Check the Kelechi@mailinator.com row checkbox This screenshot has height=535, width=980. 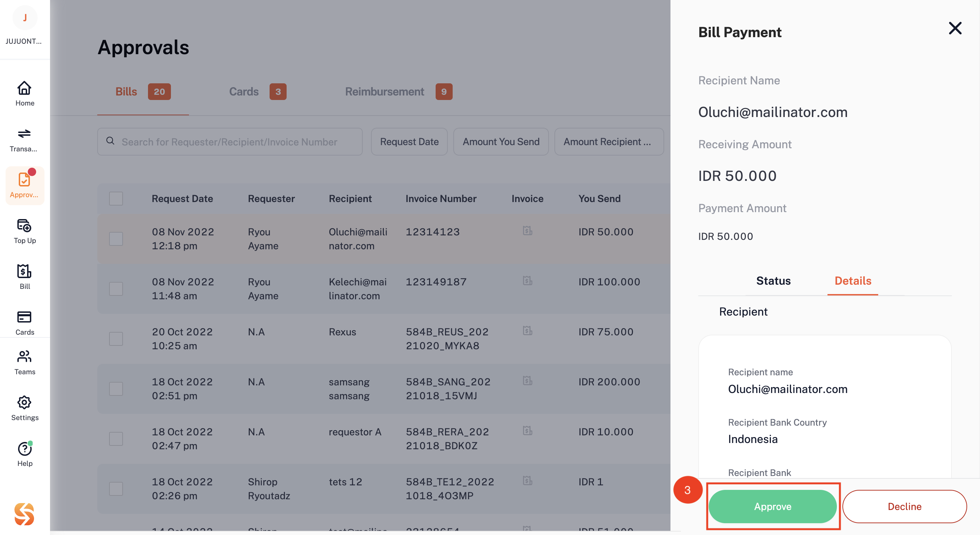pyautogui.click(x=116, y=289)
